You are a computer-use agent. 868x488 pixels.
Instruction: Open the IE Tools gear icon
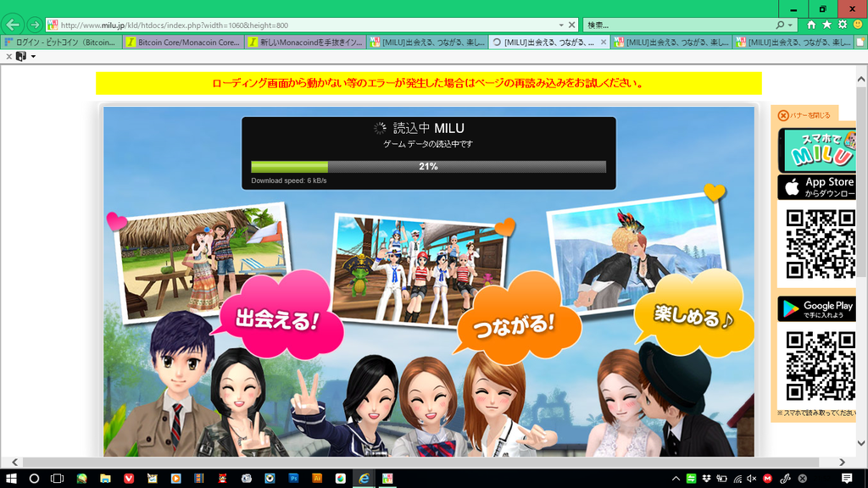[x=843, y=25]
